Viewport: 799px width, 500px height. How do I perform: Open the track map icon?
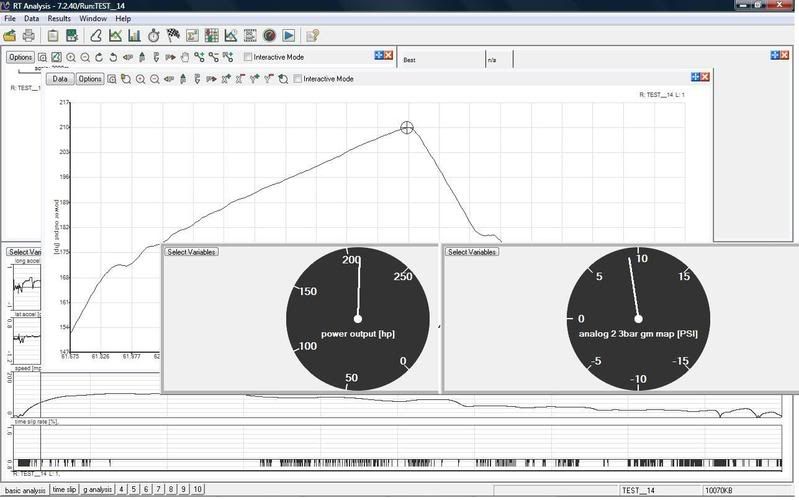[x=97, y=36]
